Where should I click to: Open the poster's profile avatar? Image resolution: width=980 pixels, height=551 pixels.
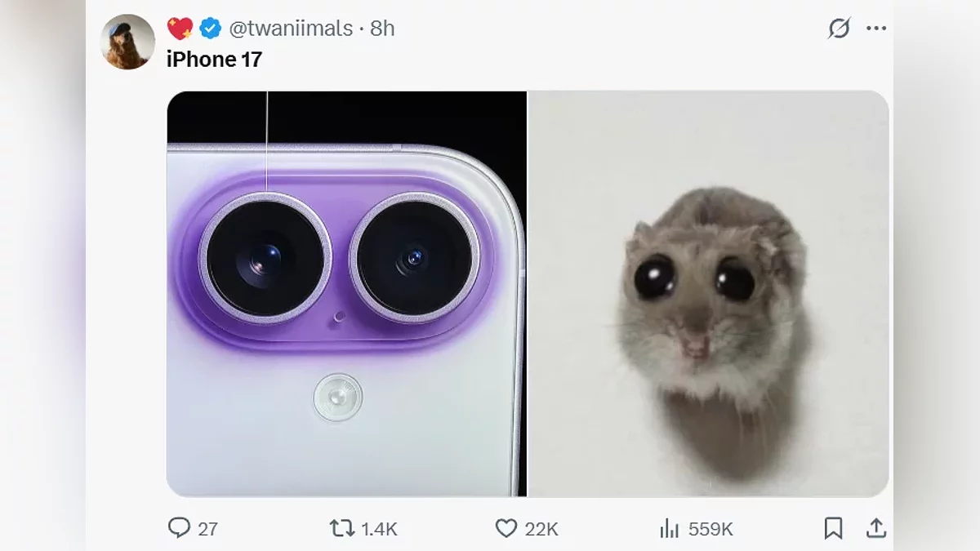tap(127, 42)
